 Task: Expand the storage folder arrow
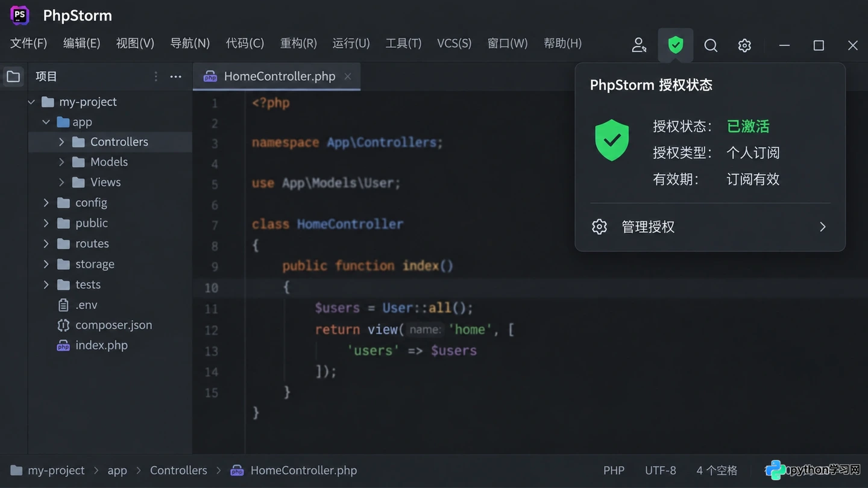46,264
